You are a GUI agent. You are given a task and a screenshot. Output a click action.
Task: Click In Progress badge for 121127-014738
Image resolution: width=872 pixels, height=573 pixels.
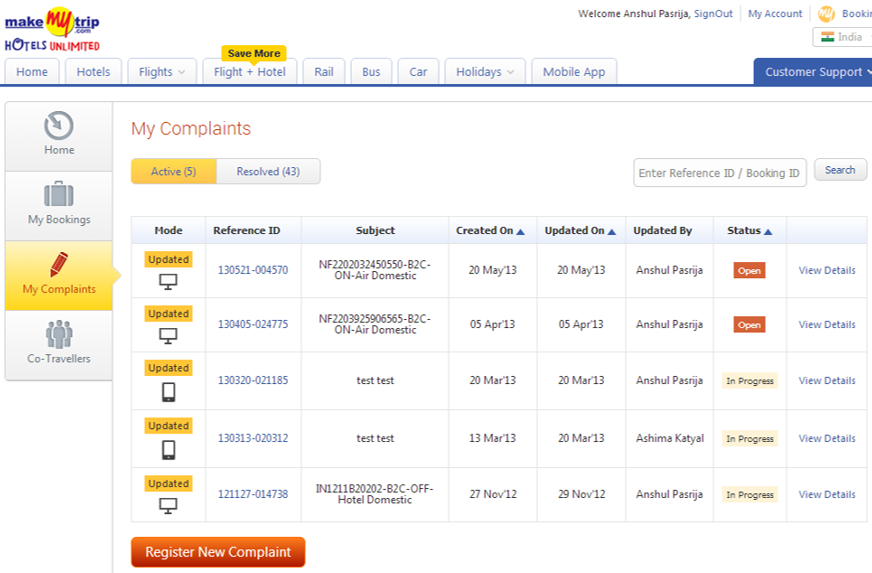coord(750,495)
